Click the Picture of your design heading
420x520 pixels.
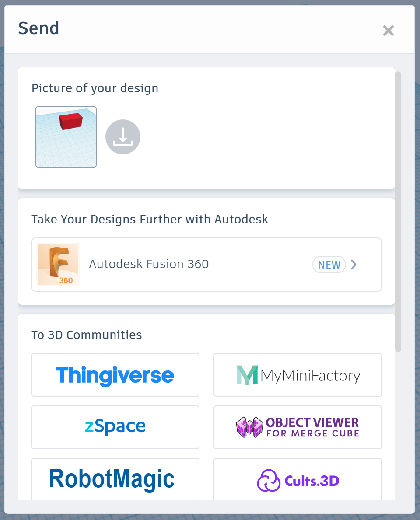click(x=95, y=88)
